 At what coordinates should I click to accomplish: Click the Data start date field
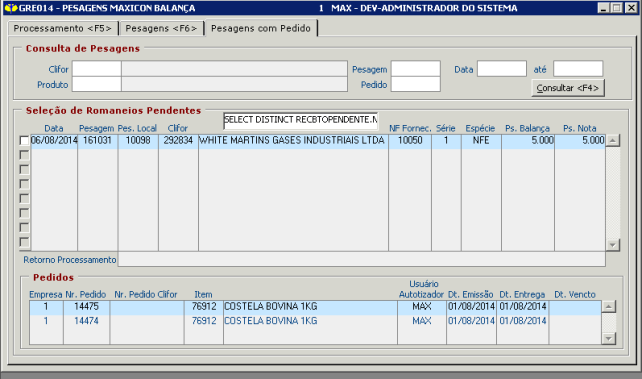502,69
